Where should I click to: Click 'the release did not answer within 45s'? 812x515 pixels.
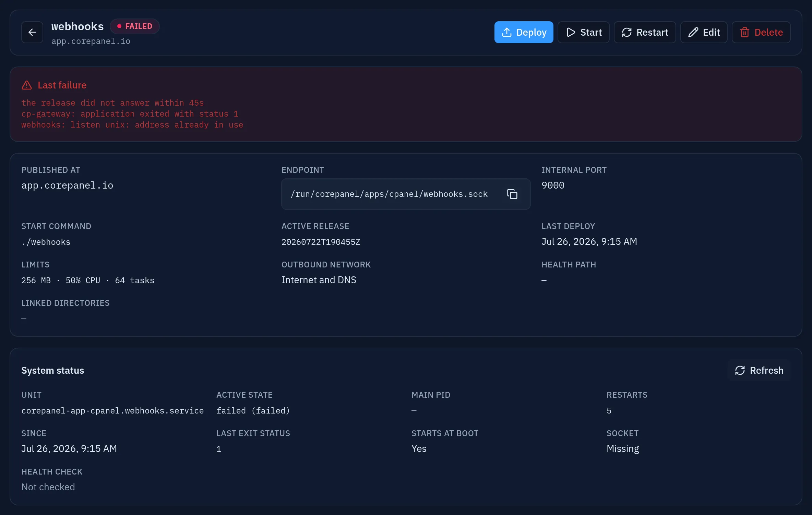coord(112,103)
